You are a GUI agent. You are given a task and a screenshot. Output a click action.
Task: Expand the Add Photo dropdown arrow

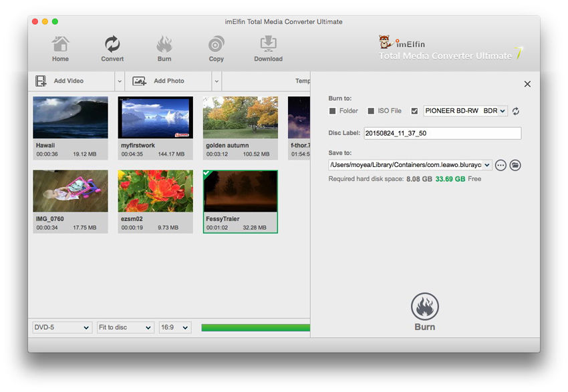(217, 81)
